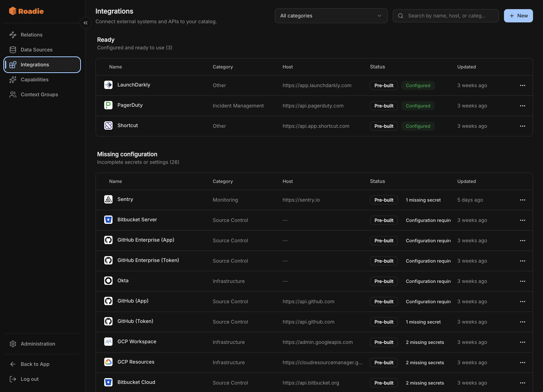This screenshot has height=392, width=543.
Task: Click the PagerDuty logo icon
Action: point(108,105)
